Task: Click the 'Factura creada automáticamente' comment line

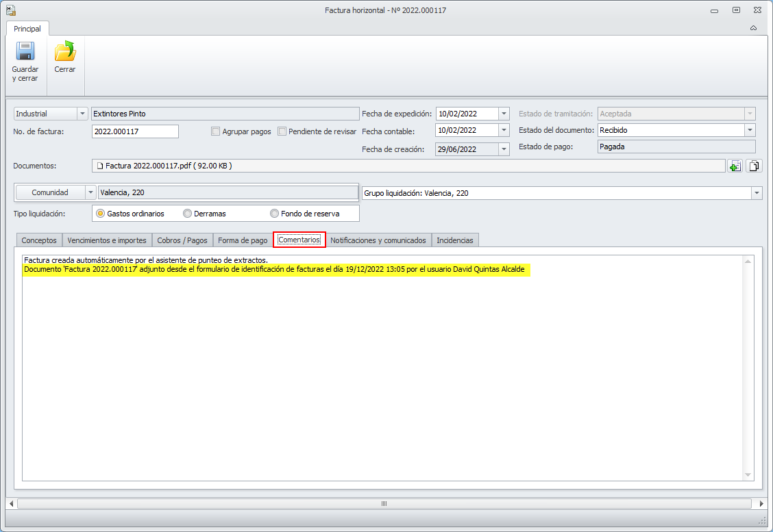Action: point(146,260)
